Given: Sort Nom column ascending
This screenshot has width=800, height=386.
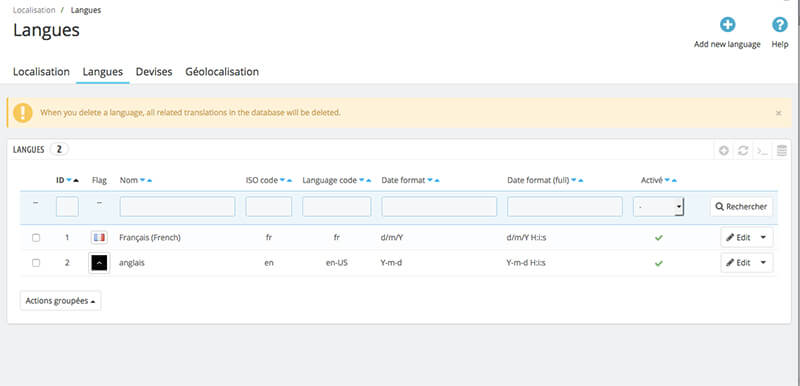Looking at the screenshot, I should pyautogui.click(x=149, y=181).
